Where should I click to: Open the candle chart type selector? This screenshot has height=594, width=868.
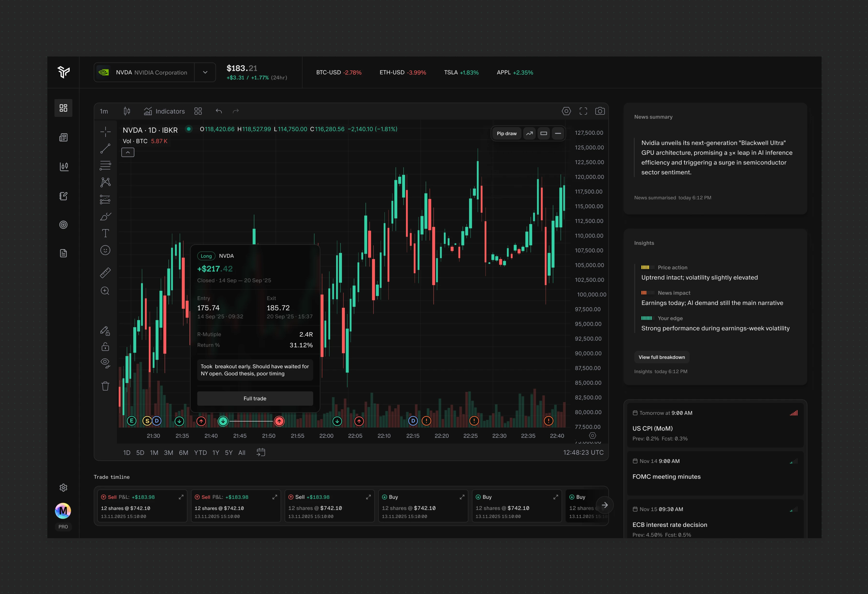click(127, 111)
